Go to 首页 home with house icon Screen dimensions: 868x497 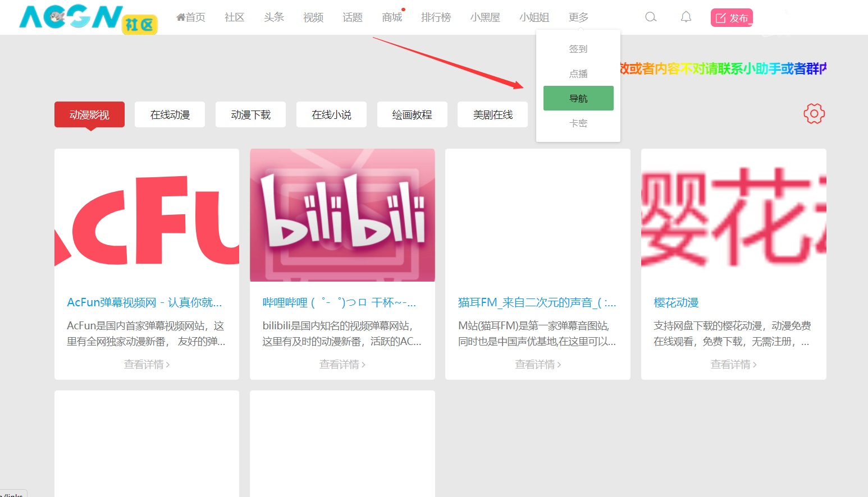(x=191, y=17)
